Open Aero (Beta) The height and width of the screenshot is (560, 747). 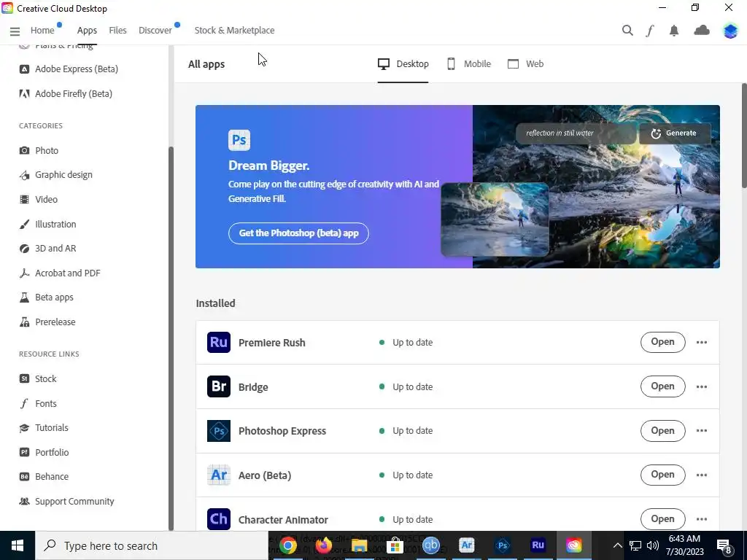pyautogui.click(x=662, y=475)
